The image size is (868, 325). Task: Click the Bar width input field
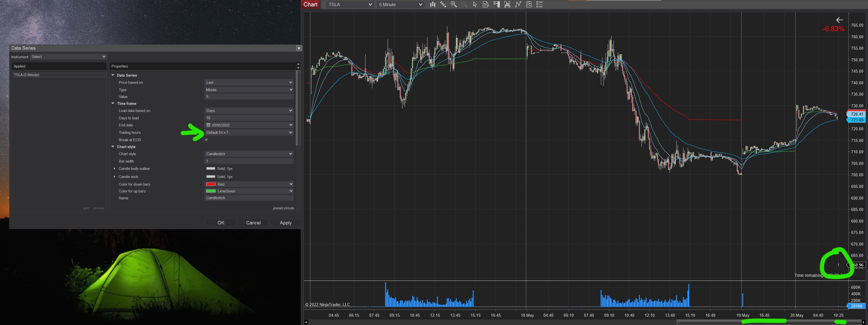pos(249,161)
